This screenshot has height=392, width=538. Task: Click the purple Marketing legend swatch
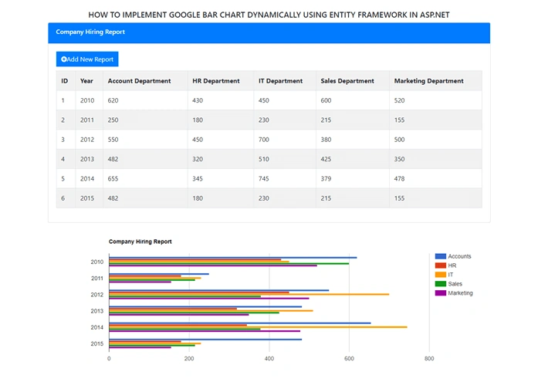pyautogui.click(x=441, y=293)
